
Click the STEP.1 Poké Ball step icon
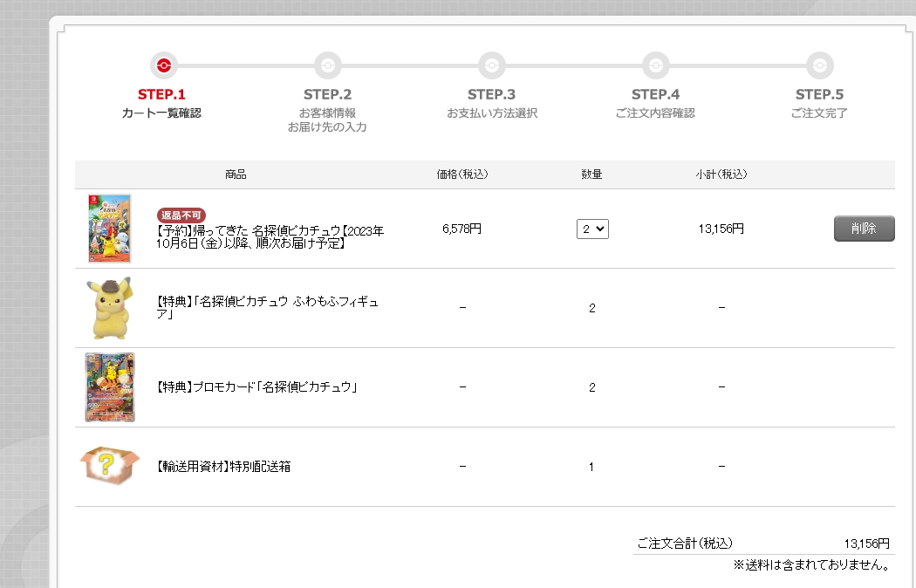162,65
